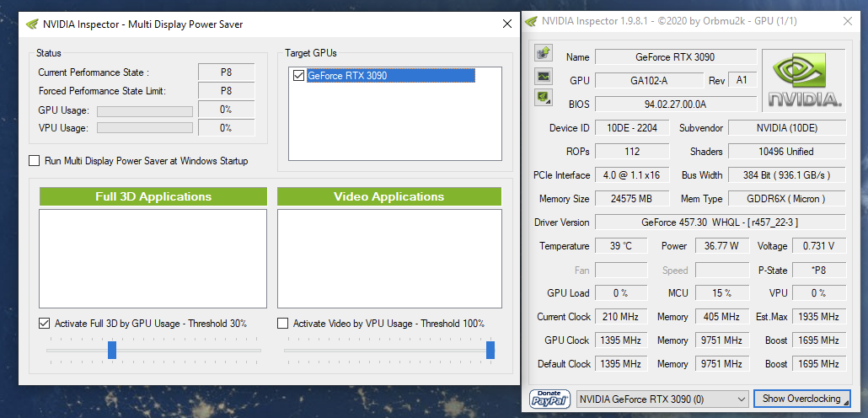Click the Video Applications header
This screenshot has width=868, height=418.
[389, 196]
